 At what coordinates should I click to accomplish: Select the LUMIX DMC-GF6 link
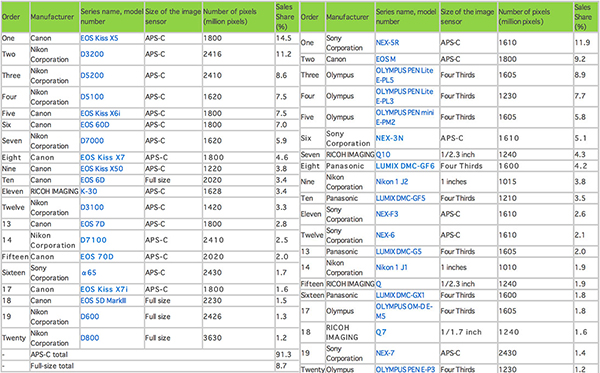[405, 166]
